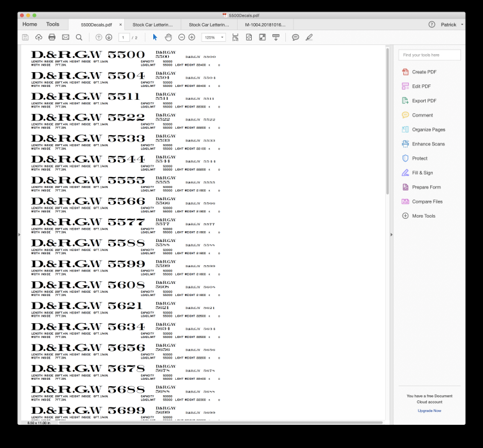Screen dimensions: 483x448
Task: Open the 125% zoom level dropdown
Action: tap(214, 37)
